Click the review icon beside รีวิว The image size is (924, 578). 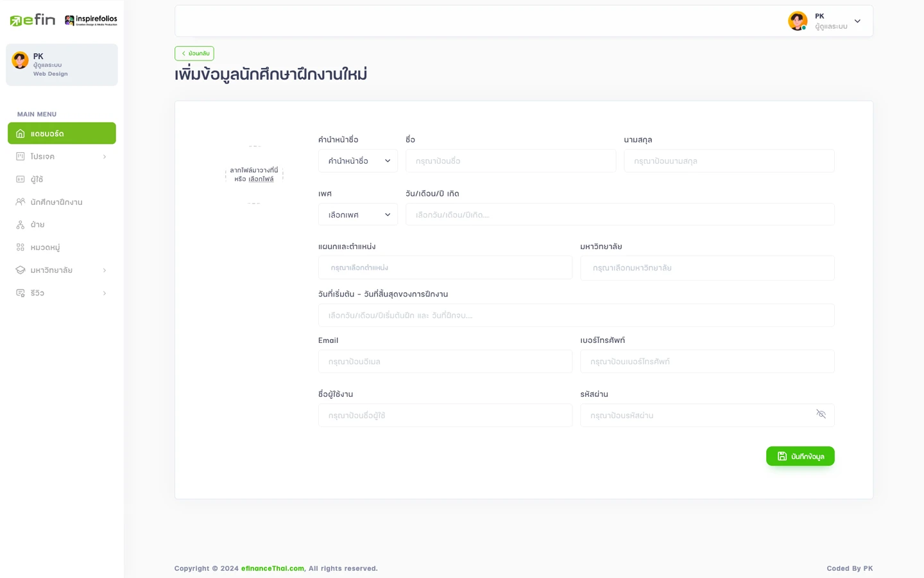tap(21, 293)
